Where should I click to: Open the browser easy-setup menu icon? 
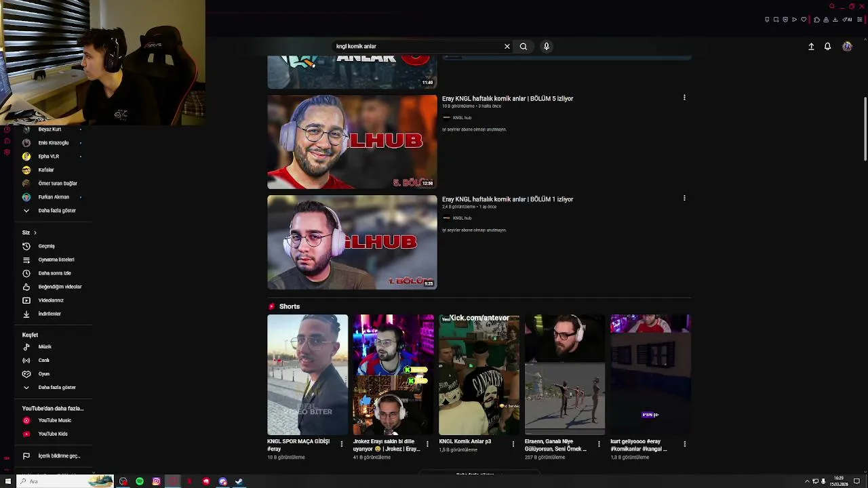(x=860, y=20)
